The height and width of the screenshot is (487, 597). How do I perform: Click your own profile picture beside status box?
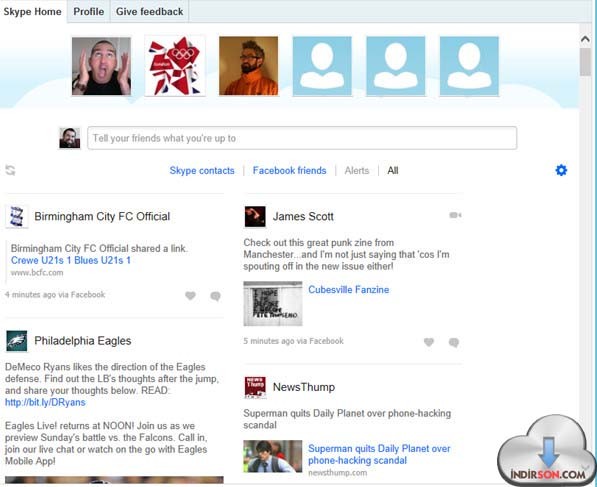tap(70, 138)
